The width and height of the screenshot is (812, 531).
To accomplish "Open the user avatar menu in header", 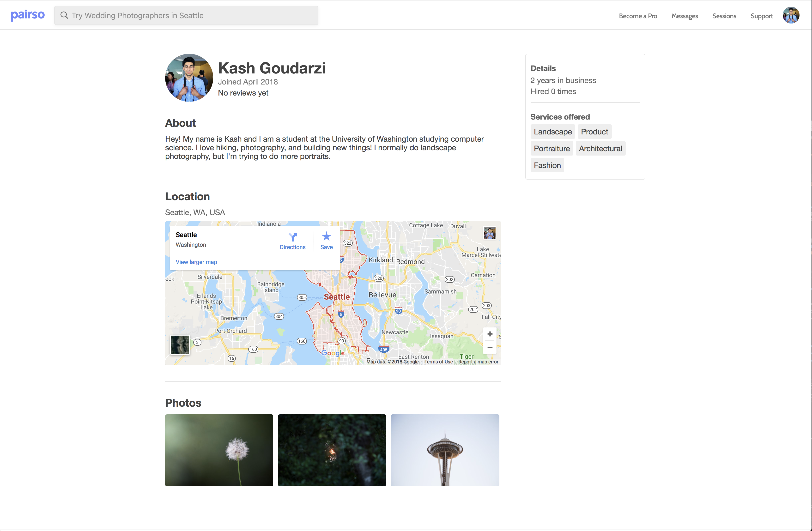I will click(x=790, y=16).
